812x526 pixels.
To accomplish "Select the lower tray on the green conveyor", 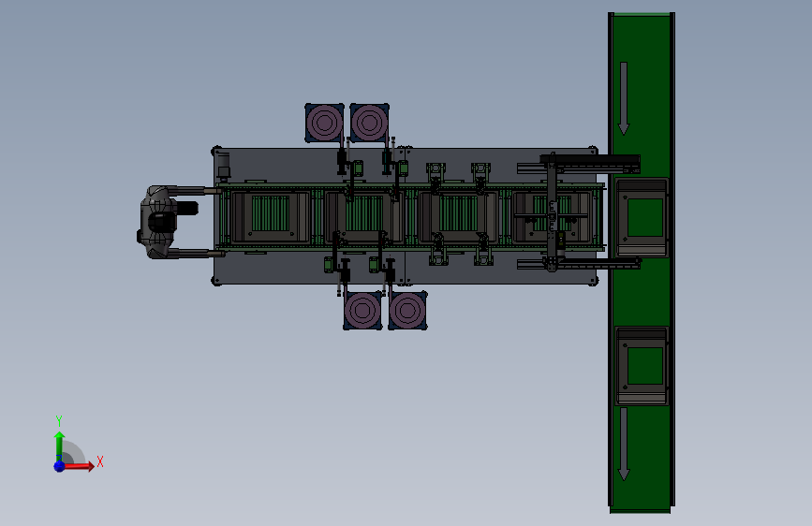I will click(642, 366).
